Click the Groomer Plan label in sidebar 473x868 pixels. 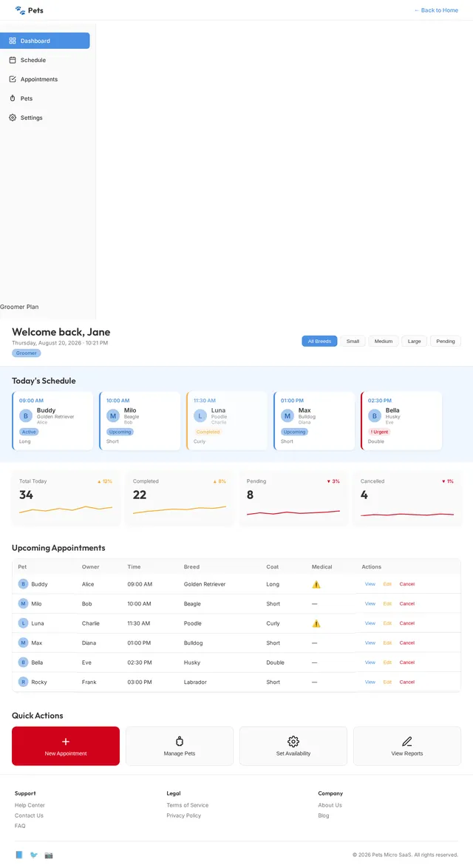[x=19, y=307]
